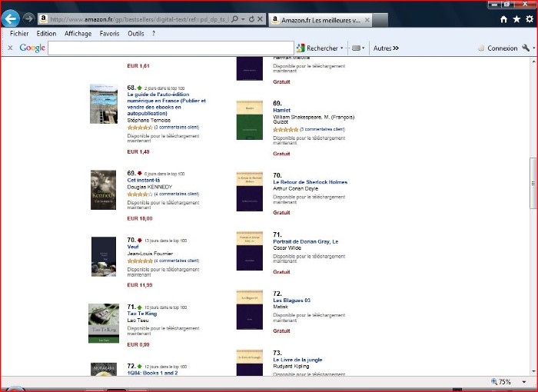The image size is (538, 392).
Task: Click the star rating under Veuf
Action: 140,261
